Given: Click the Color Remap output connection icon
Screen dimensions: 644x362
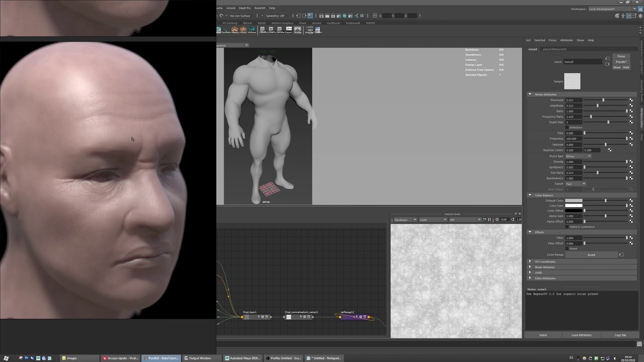Looking at the screenshot, I should coord(621,255).
